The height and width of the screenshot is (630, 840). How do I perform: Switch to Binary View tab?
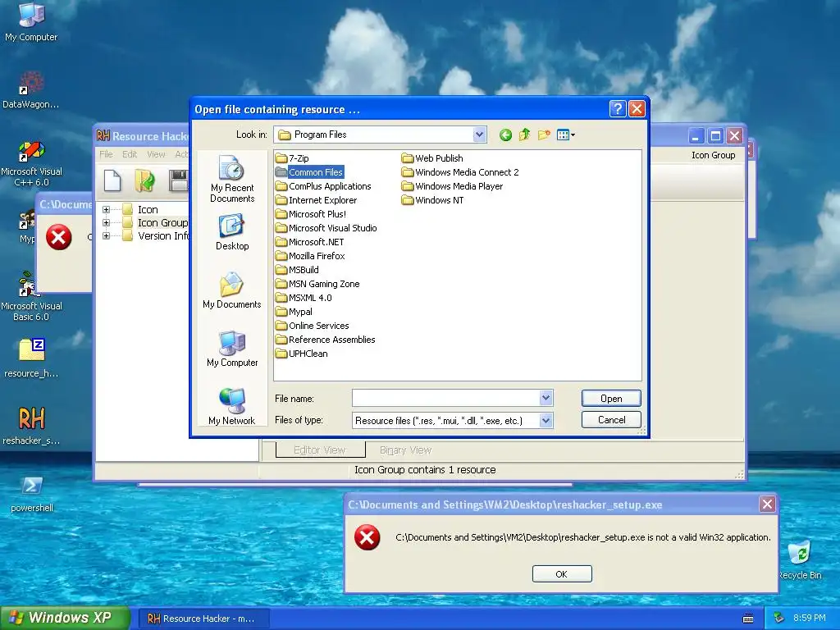405,450
